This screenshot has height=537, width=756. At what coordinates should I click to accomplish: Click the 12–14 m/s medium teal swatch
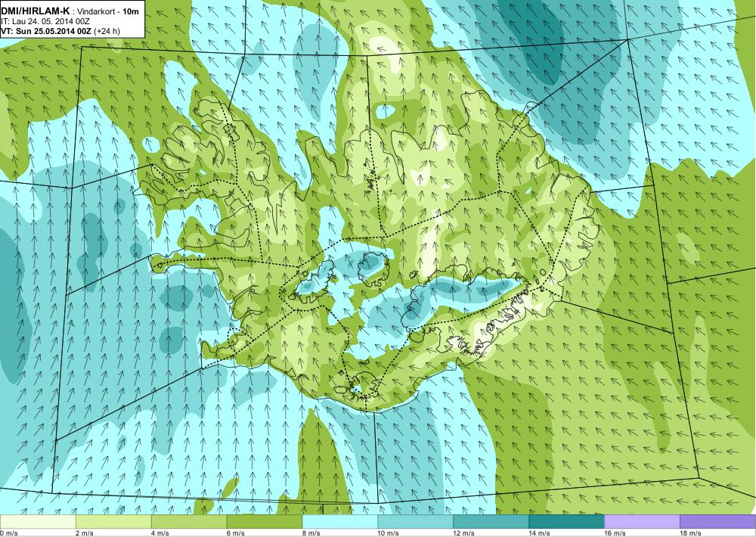tap(491, 522)
